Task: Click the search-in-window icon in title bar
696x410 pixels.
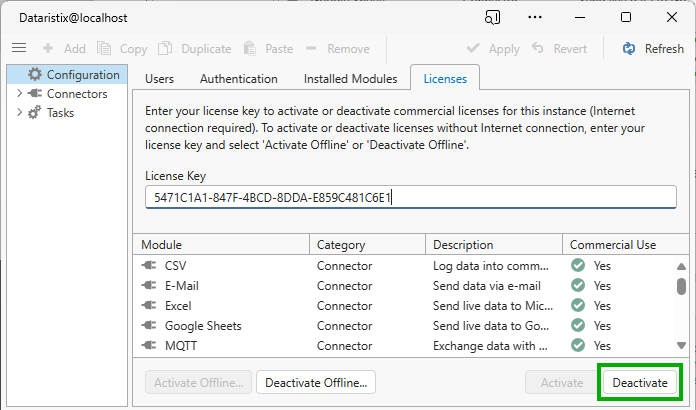Action: coord(492,17)
